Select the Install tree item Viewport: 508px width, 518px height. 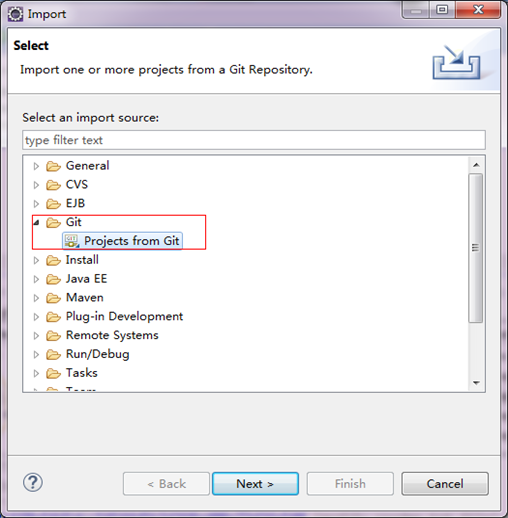82,260
